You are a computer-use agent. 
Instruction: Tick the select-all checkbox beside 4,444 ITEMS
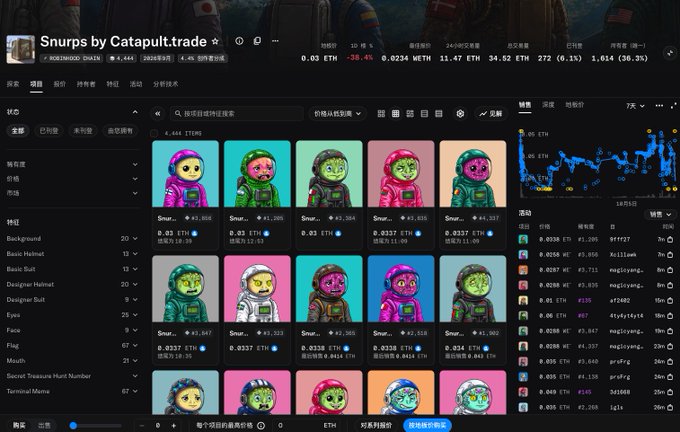click(154, 133)
